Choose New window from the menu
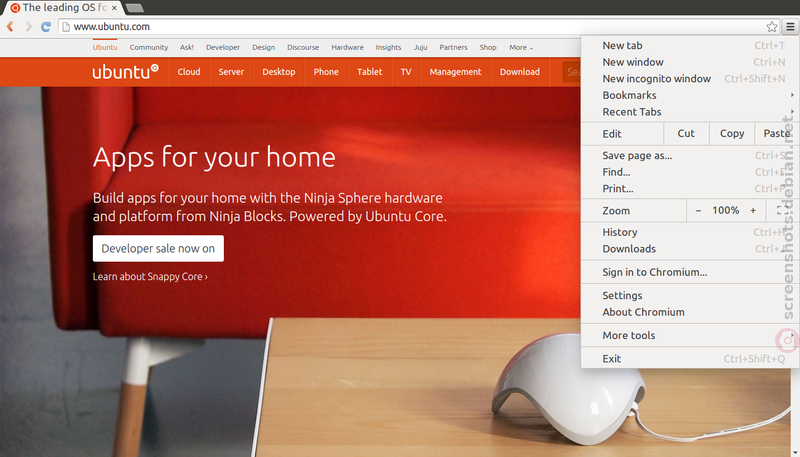The image size is (800, 457). pos(690,62)
